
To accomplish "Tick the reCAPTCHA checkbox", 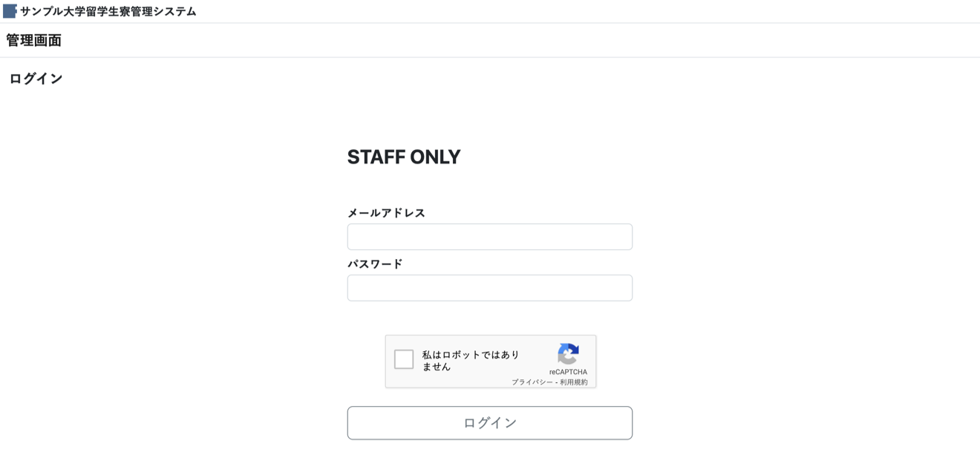I will pyautogui.click(x=404, y=359).
